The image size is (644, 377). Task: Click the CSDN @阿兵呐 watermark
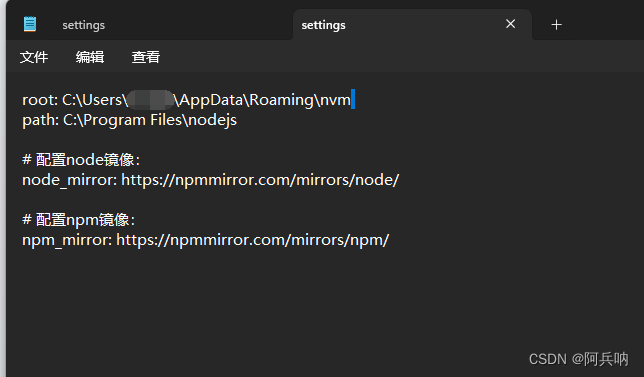(x=578, y=359)
